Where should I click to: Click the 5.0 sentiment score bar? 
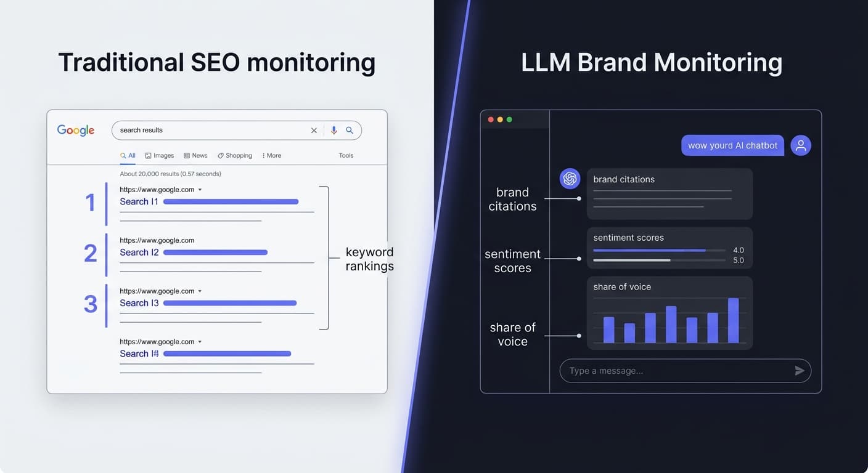[x=659, y=260]
